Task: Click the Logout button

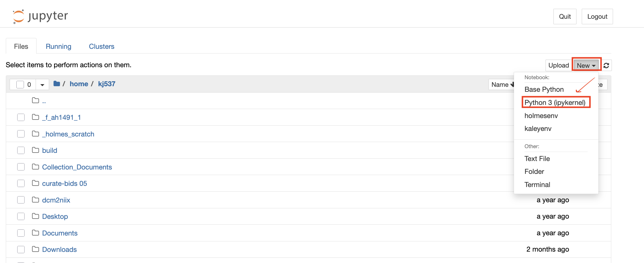Action: tap(597, 17)
